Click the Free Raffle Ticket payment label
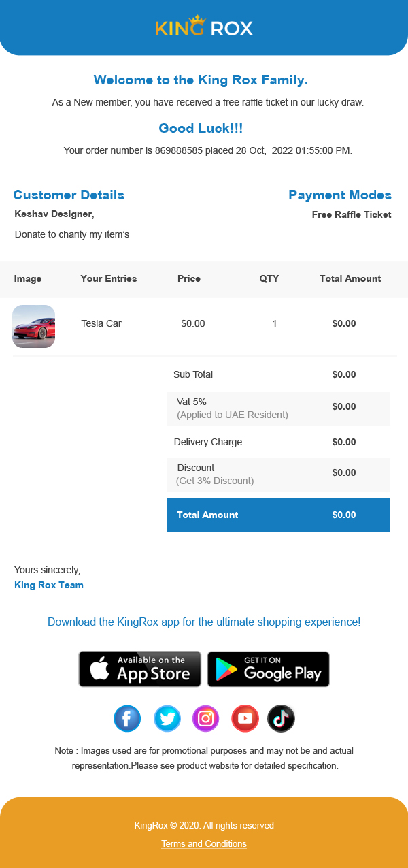Image resolution: width=408 pixels, height=868 pixels. click(352, 215)
